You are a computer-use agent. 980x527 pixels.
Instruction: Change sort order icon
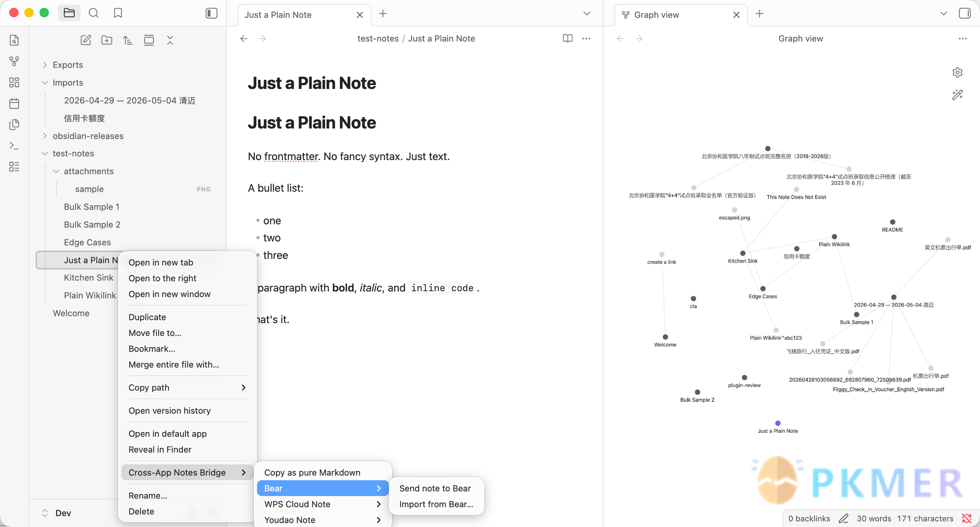tap(128, 40)
